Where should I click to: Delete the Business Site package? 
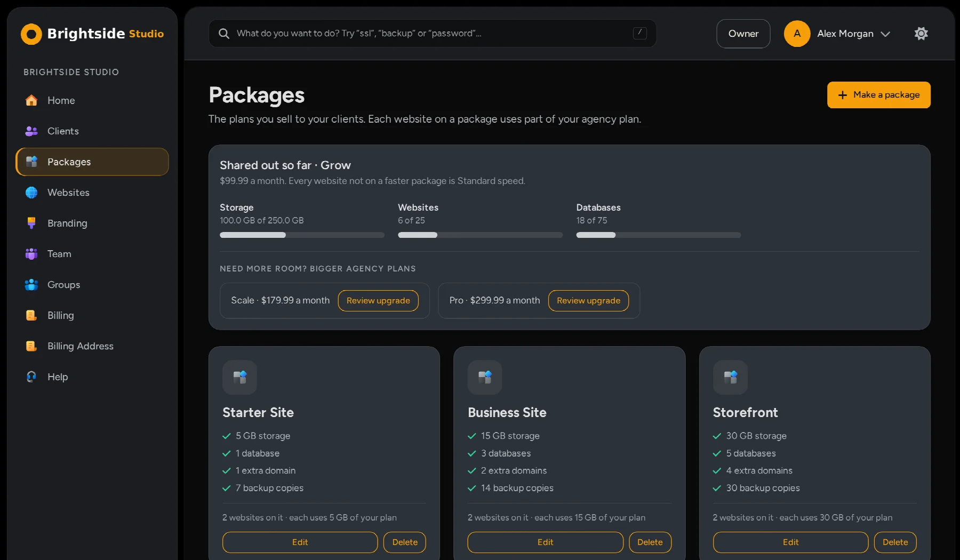pyautogui.click(x=650, y=542)
